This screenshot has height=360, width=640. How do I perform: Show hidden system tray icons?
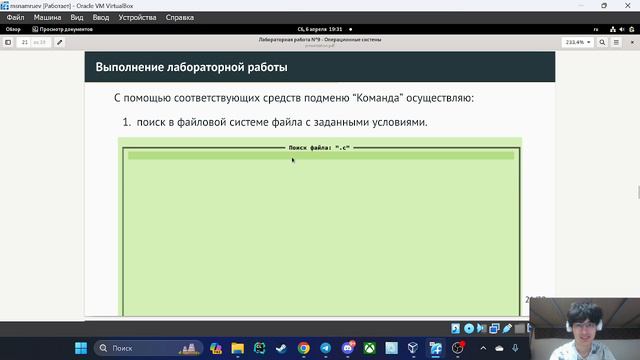pyautogui.click(x=483, y=348)
